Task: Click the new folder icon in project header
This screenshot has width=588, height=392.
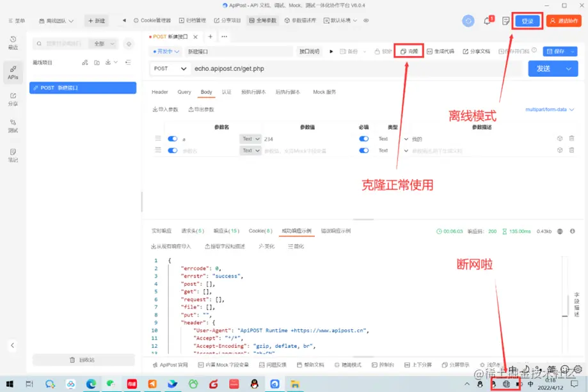Action: 97,63
